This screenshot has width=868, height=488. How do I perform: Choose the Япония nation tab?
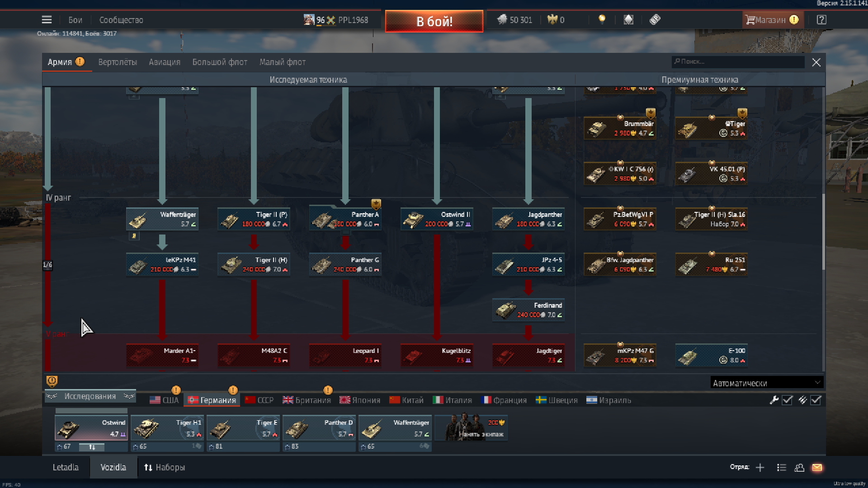360,400
